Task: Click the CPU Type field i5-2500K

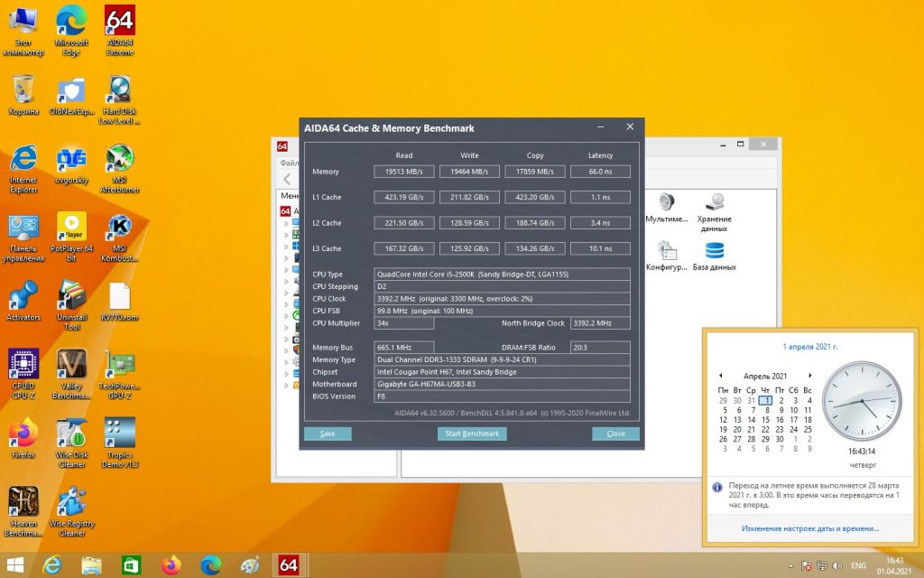Action: coord(502,275)
